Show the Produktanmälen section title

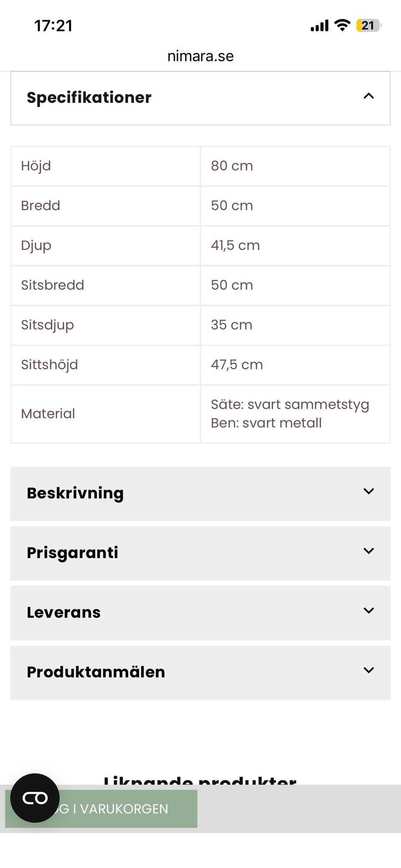click(96, 673)
